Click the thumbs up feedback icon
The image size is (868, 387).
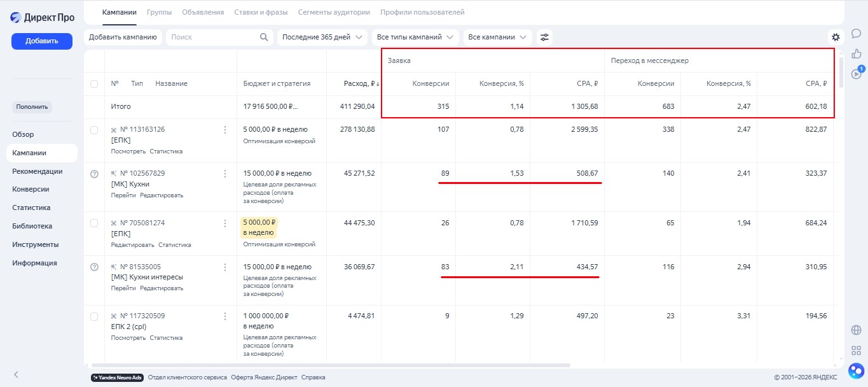[856, 53]
